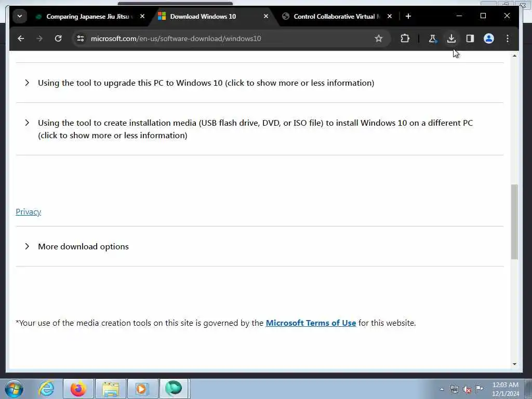Image resolution: width=532 pixels, height=399 pixels.
Task: Launch Internet Explorer from taskbar
Action: [46, 389]
